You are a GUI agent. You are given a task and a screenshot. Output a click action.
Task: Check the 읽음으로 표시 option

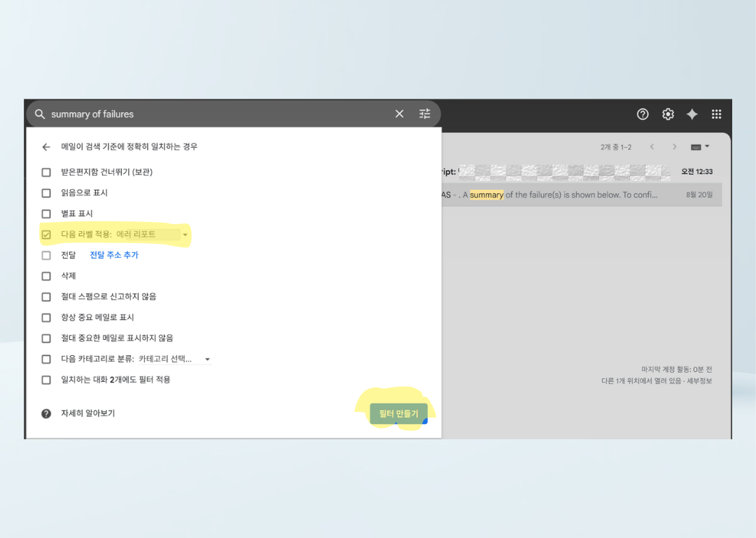46,193
